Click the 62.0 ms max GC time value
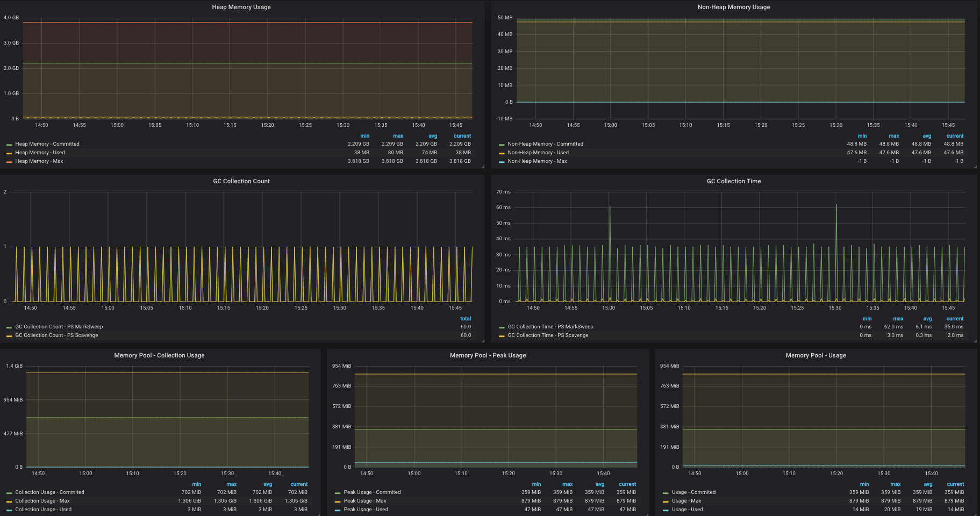The image size is (980, 516). (x=893, y=327)
